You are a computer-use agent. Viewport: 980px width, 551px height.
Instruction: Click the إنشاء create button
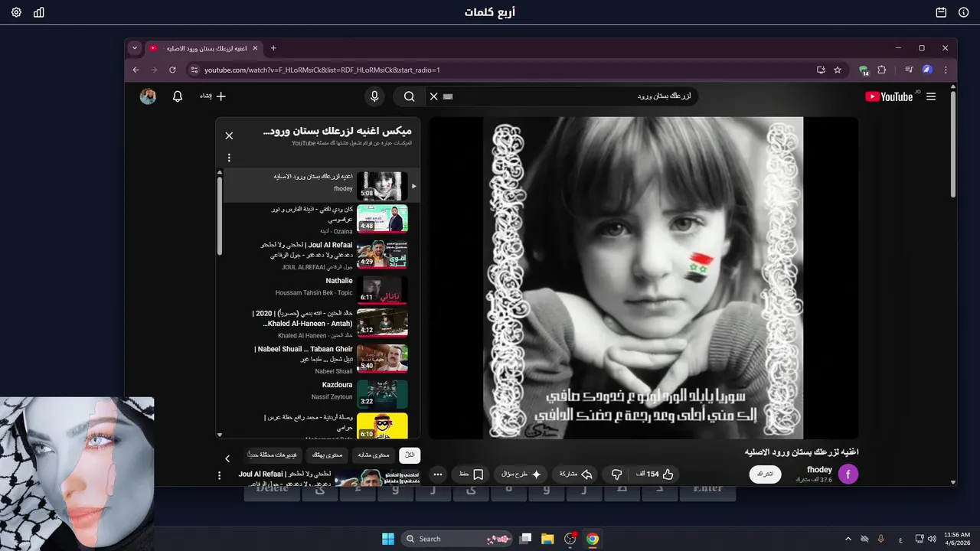213,96
